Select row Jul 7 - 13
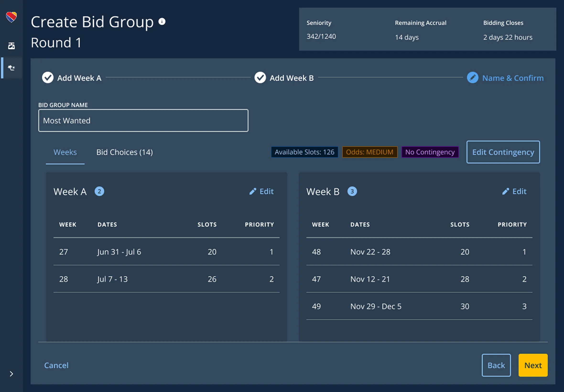564x392 pixels. point(167,279)
